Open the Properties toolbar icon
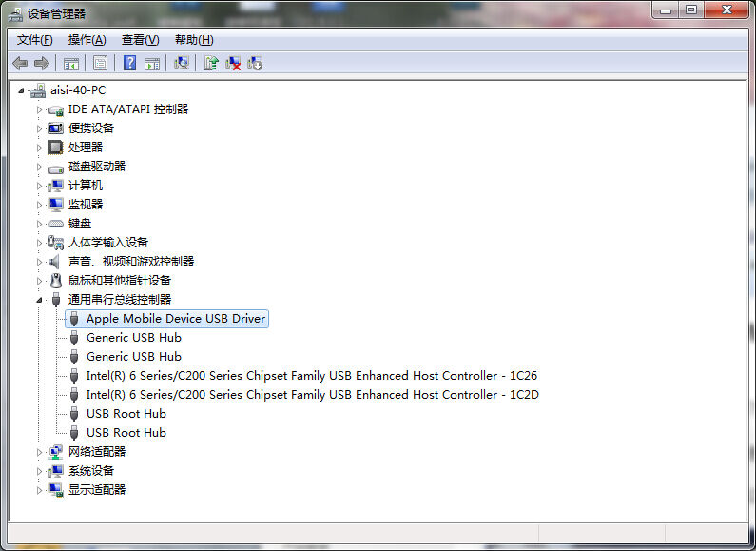Viewport: 756px width, 551px height. tap(100, 63)
